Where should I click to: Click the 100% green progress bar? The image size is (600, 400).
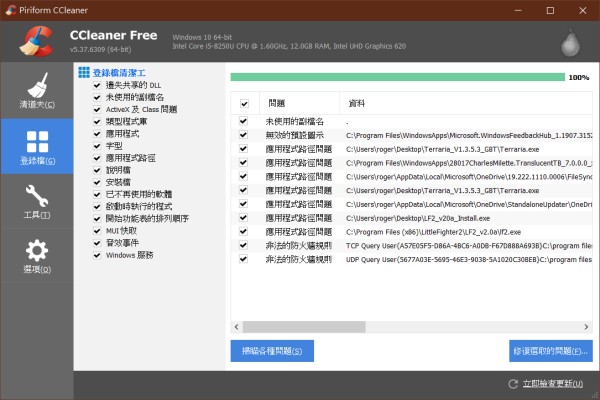pyautogui.click(x=398, y=77)
